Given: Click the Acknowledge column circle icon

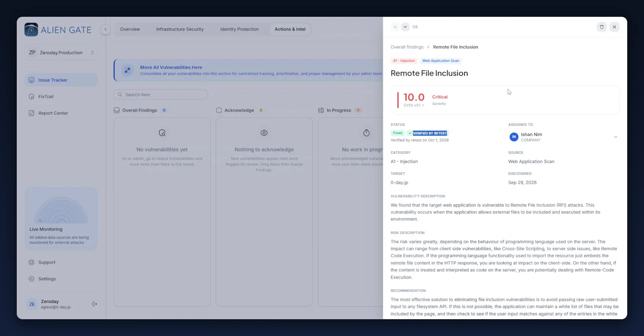Looking at the screenshot, I should (219, 110).
